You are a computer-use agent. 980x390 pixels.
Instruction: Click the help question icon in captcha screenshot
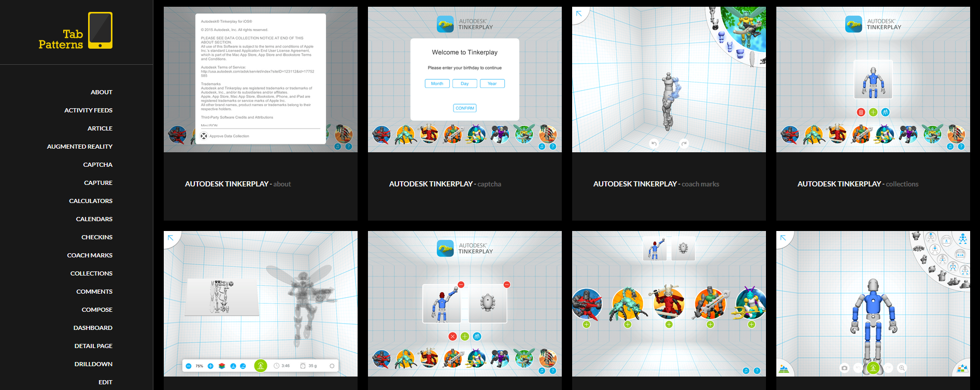(552, 147)
